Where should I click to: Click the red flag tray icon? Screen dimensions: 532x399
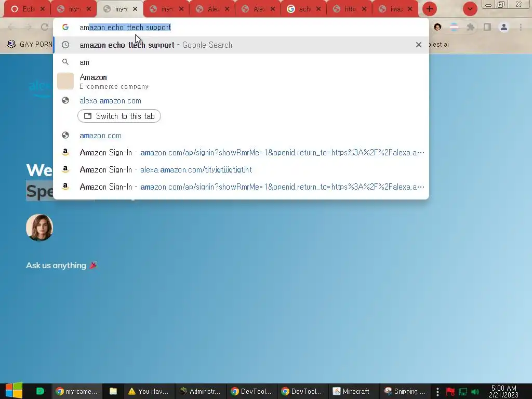click(450, 392)
